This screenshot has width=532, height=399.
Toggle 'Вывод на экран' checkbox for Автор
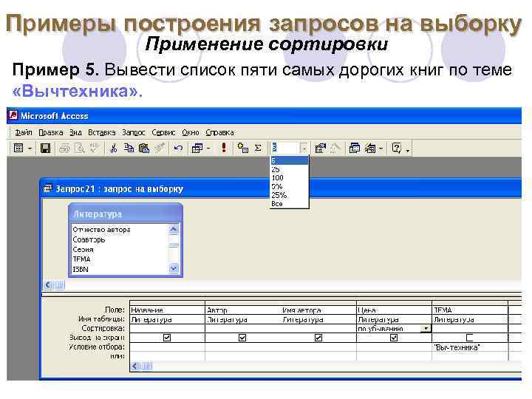(x=242, y=338)
